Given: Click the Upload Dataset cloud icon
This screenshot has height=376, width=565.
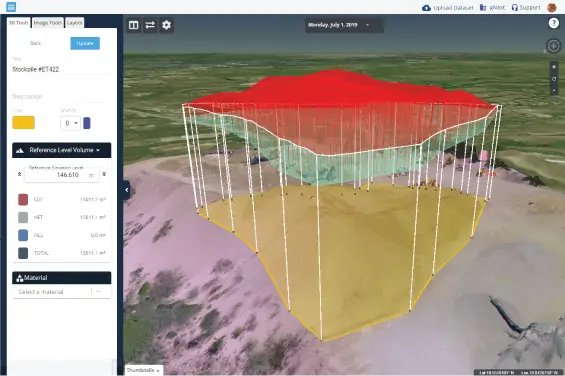Looking at the screenshot, I should 426,8.
